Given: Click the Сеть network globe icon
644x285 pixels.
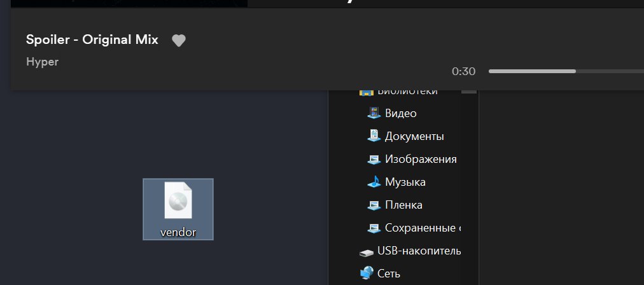Looking at the screenshot, I should 367,273.
